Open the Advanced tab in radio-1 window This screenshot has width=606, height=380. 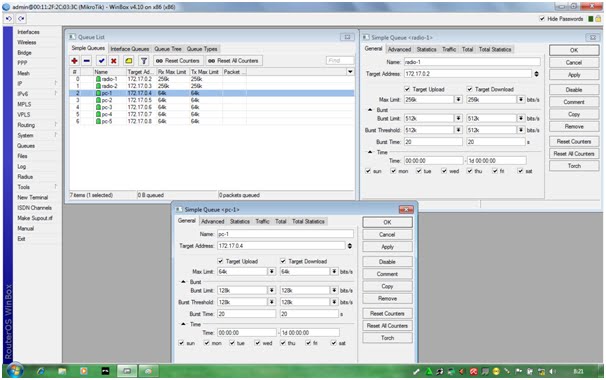coord(399,49)
